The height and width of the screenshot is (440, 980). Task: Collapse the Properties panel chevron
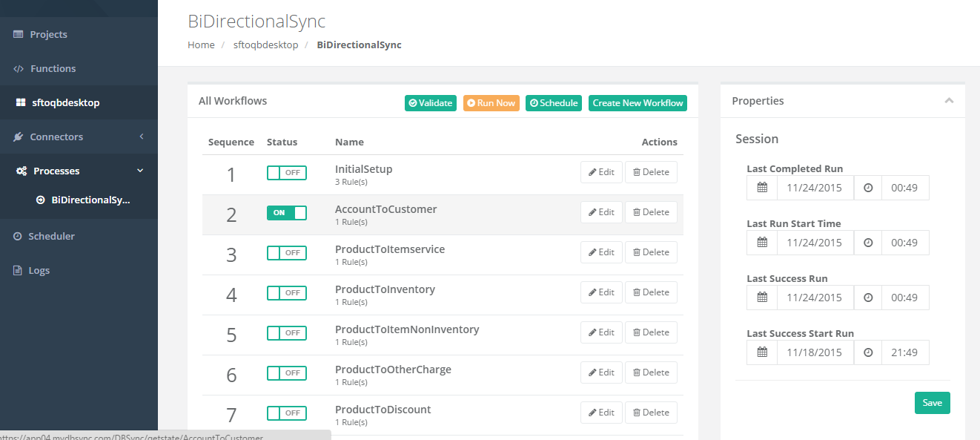(949, 101)
